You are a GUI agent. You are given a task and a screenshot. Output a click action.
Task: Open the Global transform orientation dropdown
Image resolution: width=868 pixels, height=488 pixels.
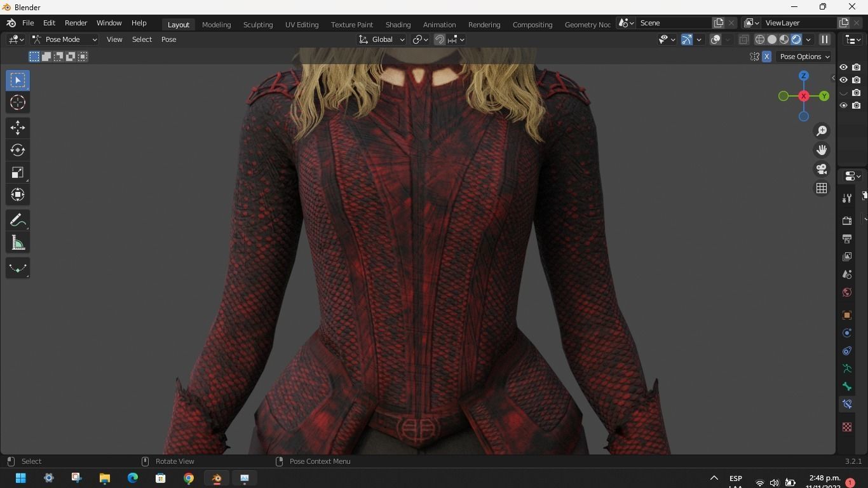tap(381, 39)
